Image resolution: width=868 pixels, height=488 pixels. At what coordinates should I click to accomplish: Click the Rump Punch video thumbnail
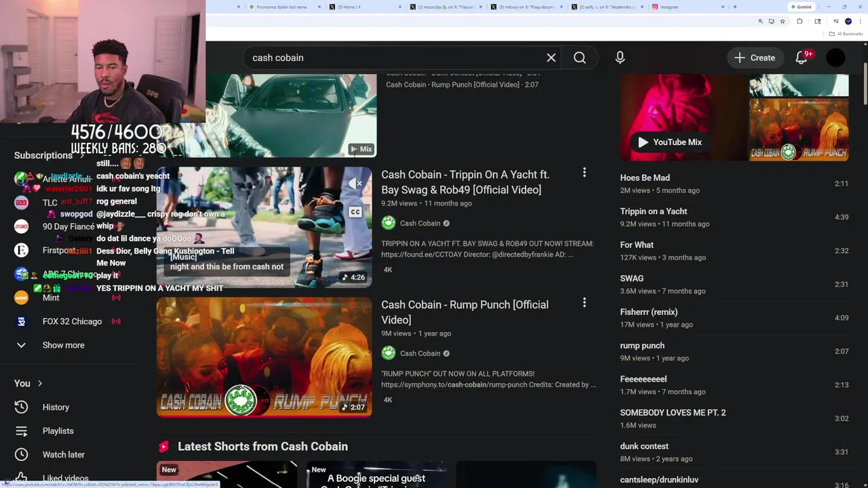point(264,357)
